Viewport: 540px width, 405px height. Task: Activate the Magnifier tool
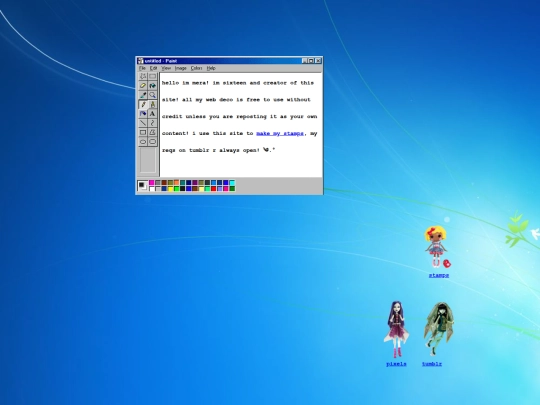pos(153,95)
